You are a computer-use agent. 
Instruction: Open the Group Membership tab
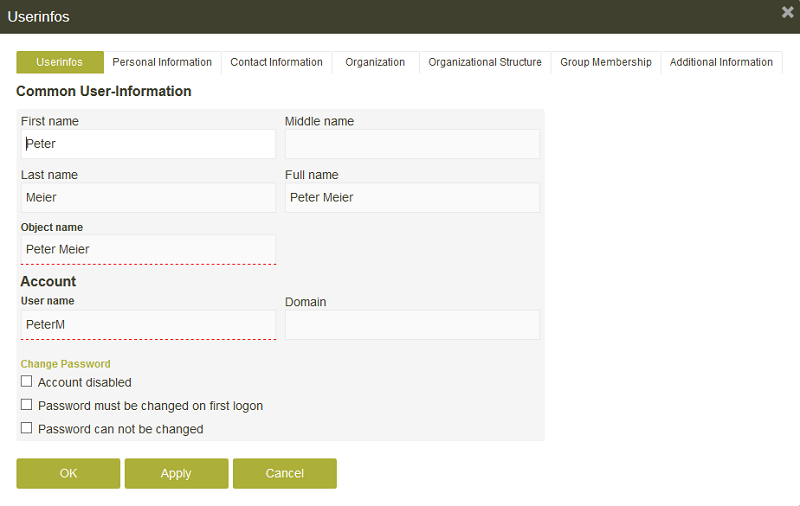point(605,62)
